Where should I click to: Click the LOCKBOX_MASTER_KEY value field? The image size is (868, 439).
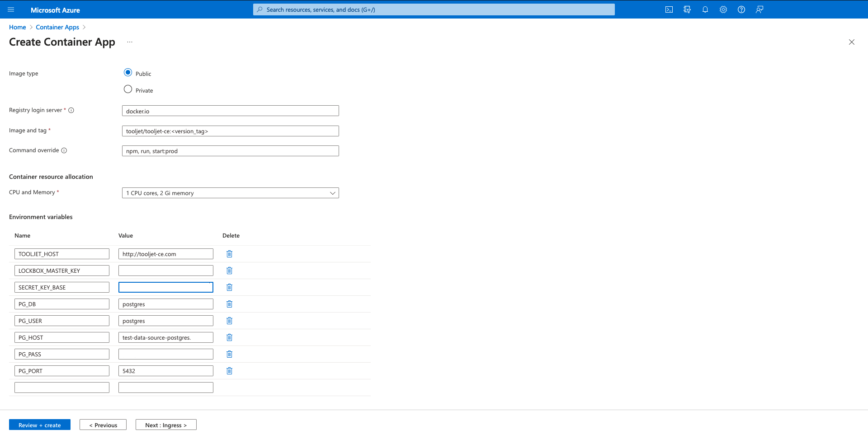165,271
